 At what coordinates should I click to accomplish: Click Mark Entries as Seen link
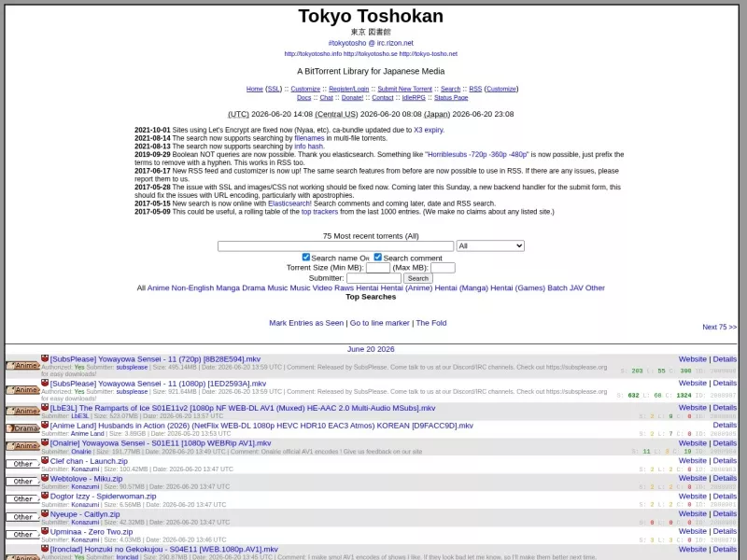(306, 323)
